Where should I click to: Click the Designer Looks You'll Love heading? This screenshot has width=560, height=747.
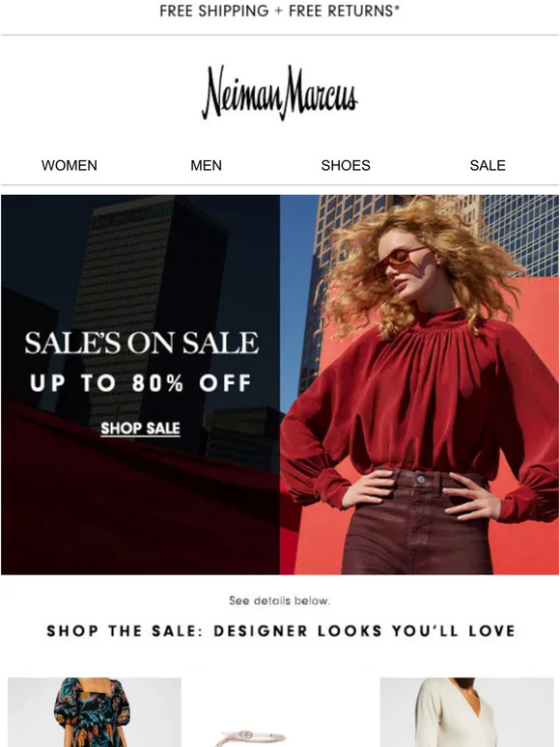(x=365, y=631)
